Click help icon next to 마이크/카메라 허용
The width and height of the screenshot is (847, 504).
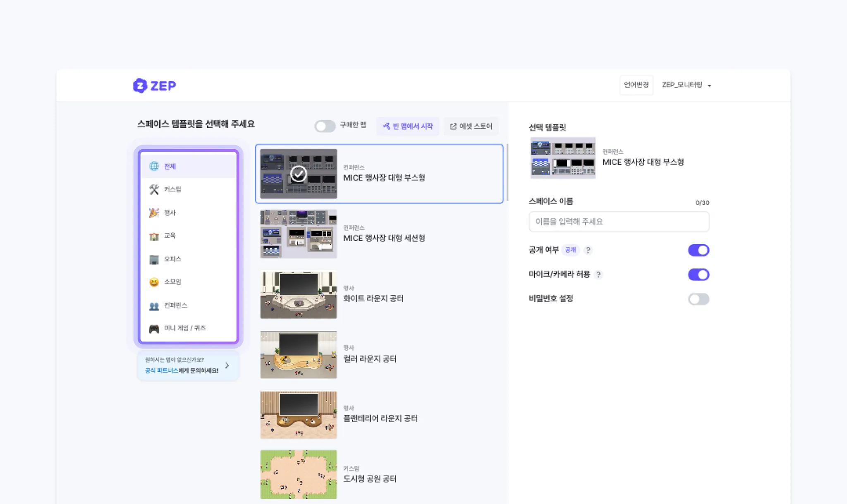[x=598, y=275]
